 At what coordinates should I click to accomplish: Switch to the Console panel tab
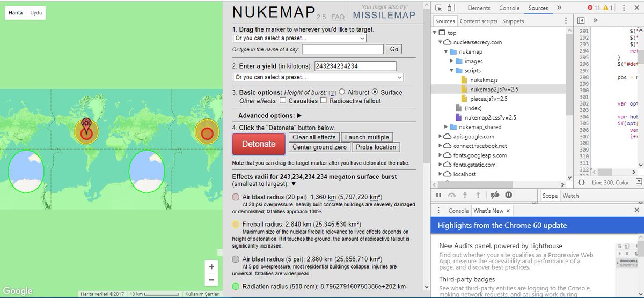coord(509,8)
